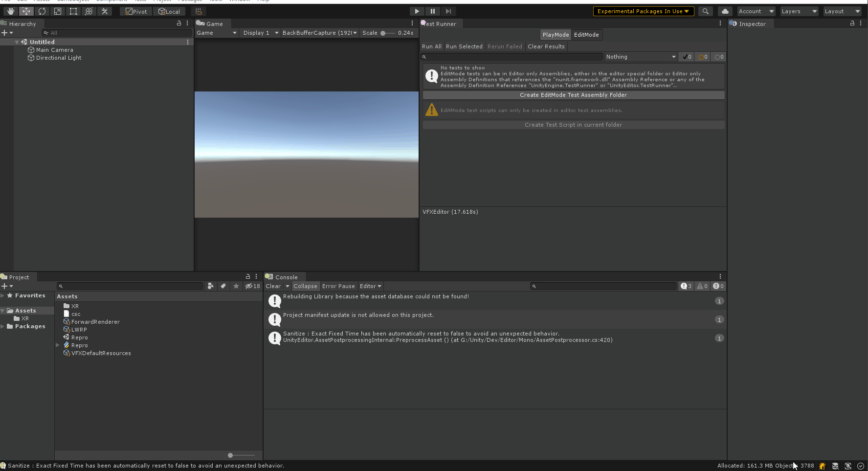868x471 pixels.
Task: Adjust the Game view Scale slider
Action: pos(388,33)
